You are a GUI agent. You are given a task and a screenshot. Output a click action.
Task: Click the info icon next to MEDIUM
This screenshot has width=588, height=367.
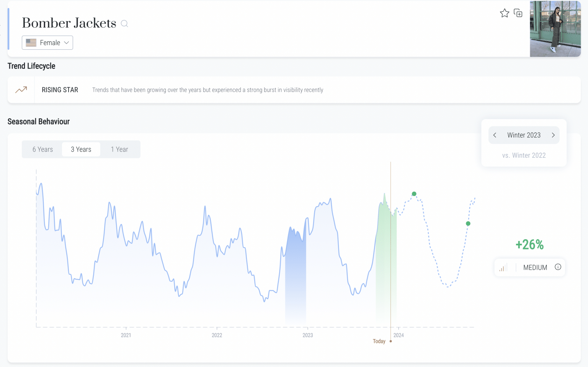[558, 267]
